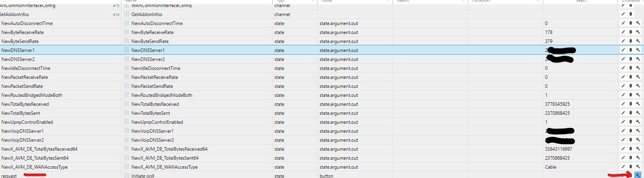Viewport: 644px width, 178px height.
Task: Click 'Initiate poll' in the Name column
Action: point(143,176)
